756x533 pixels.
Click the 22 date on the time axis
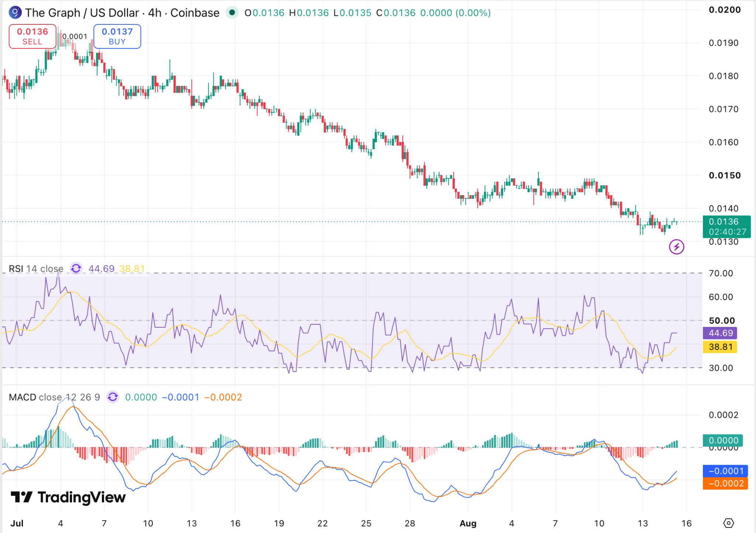(x=323, y=523)
